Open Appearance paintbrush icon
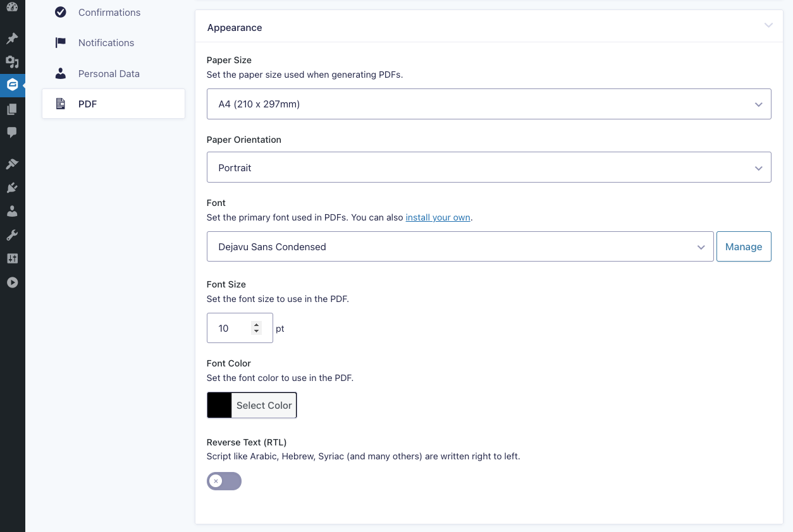 (x=12, y=164)
